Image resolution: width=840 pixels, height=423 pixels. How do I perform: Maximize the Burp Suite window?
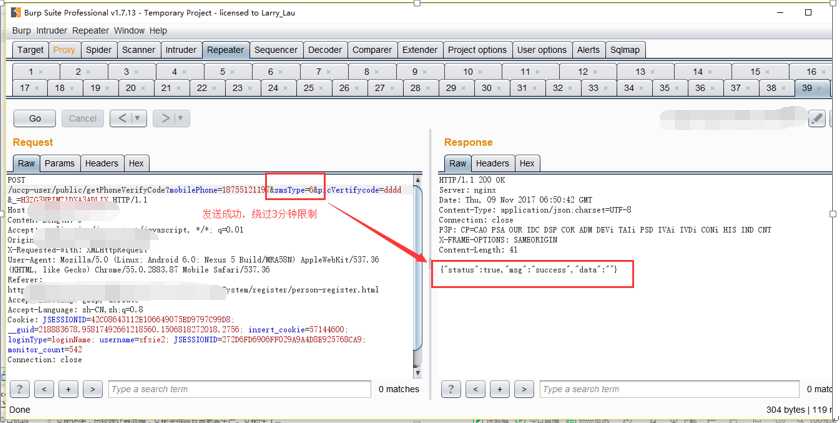808,12
